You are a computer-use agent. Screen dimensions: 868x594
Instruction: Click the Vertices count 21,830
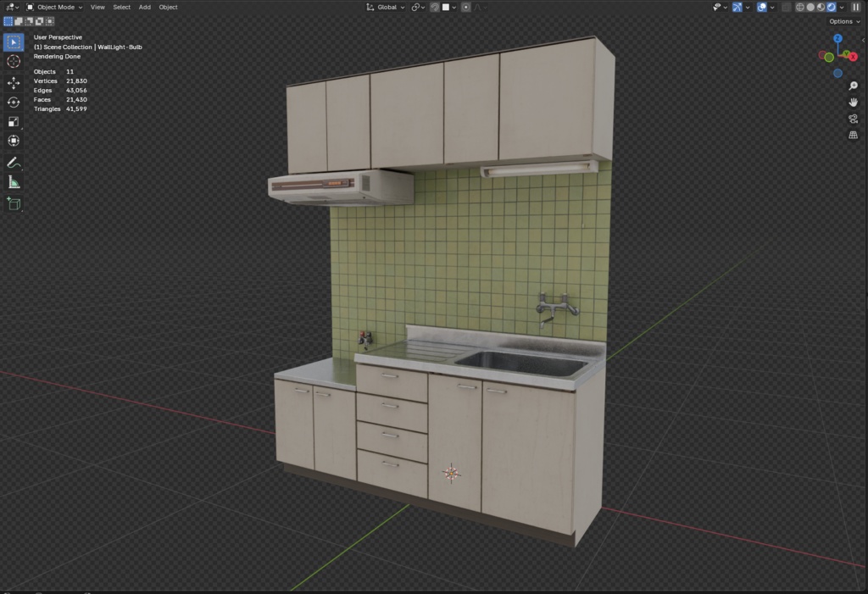pyautogui.click(x=76, y=80)
